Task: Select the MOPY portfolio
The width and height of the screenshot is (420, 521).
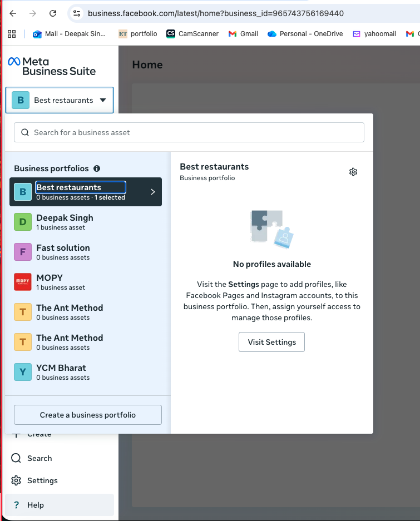Action: click(86, 282)
